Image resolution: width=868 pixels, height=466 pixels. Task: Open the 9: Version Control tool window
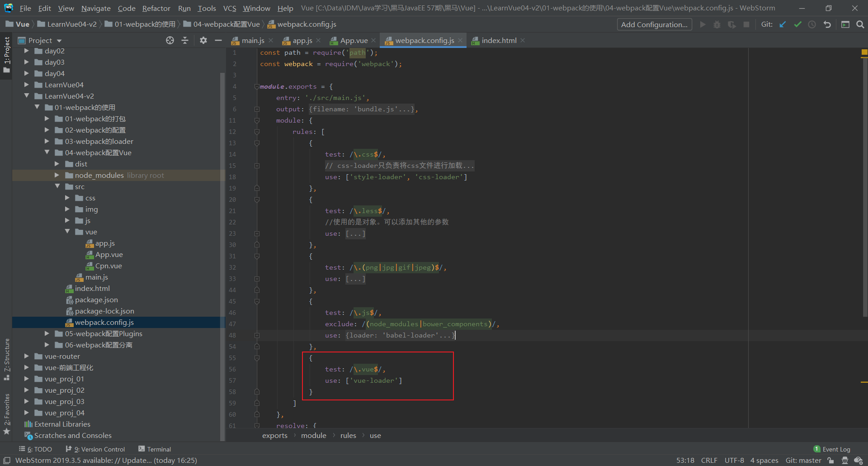(x=95, y=449)
